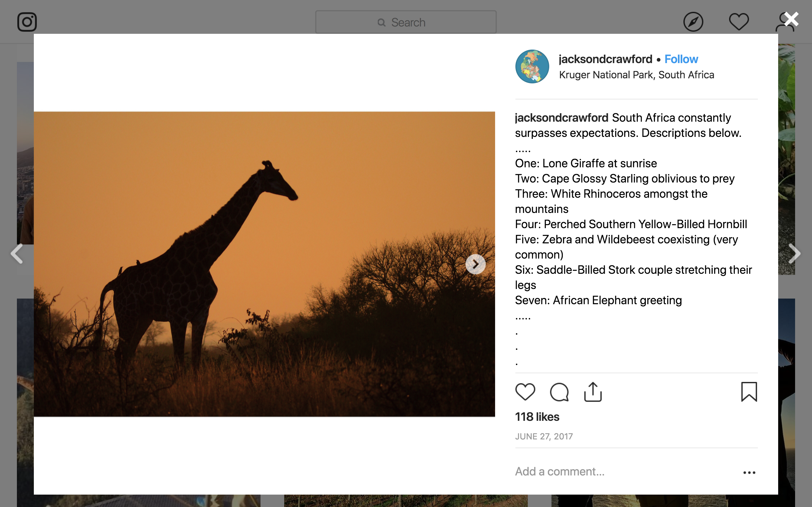This screenshot has height=507, width=812.
Task: Open the three-dot more options menu
Action: click(749, 472)
